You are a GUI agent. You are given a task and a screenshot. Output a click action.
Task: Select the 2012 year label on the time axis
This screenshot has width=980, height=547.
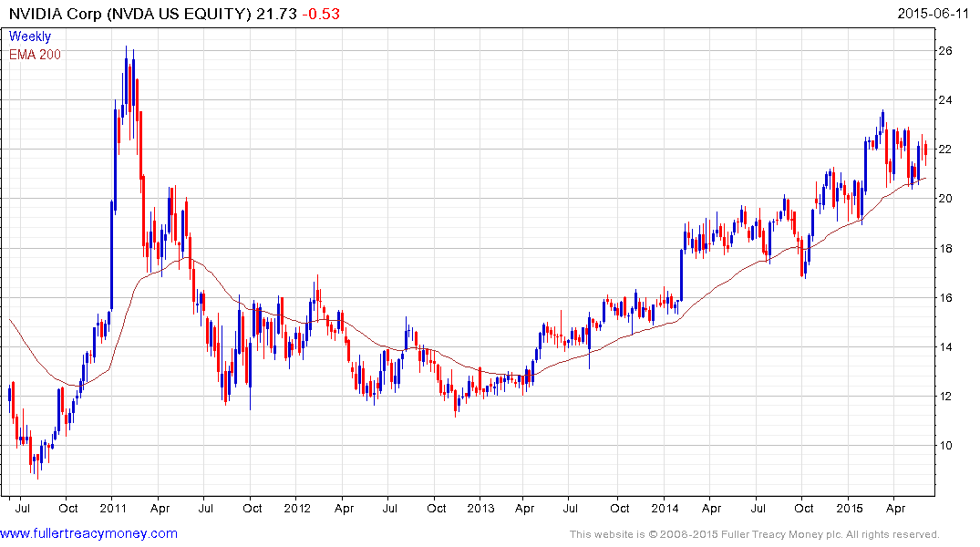[297, 508]
